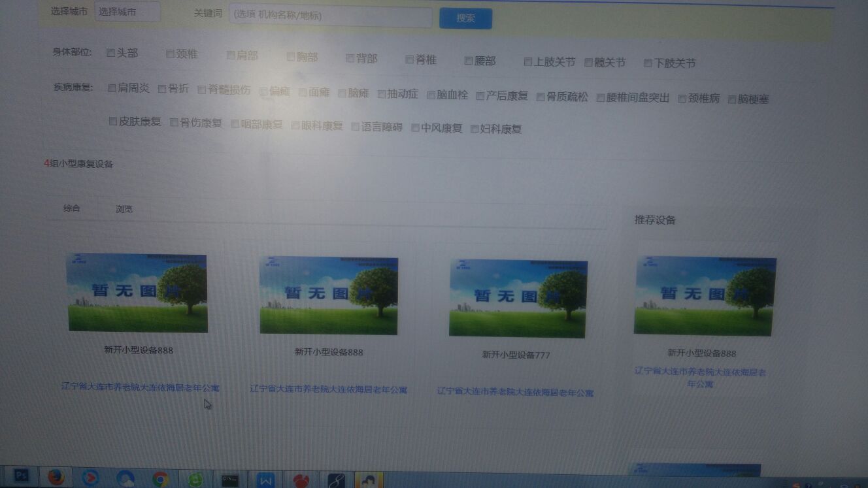Open first device's 辽宁省大连市养老院 link

140,387
